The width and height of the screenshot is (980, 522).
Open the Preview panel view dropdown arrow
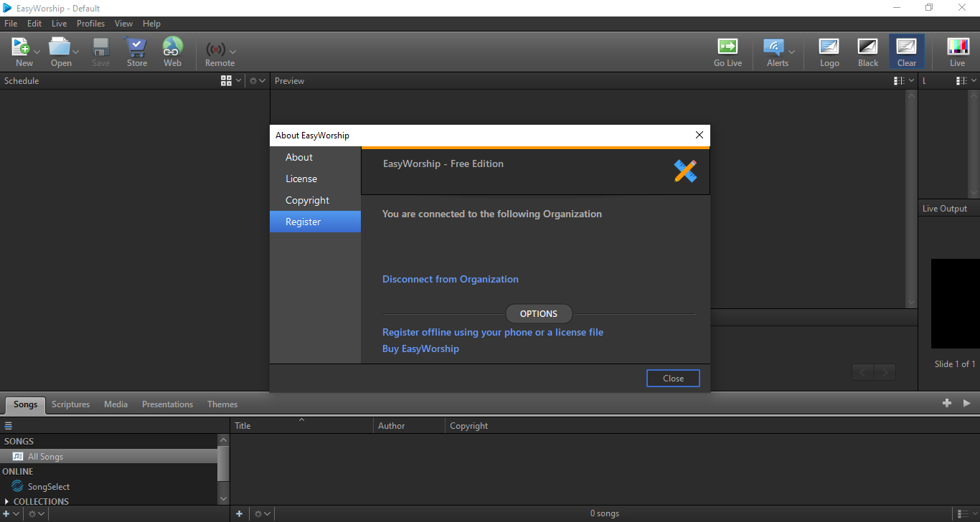[x=911, y=81]
